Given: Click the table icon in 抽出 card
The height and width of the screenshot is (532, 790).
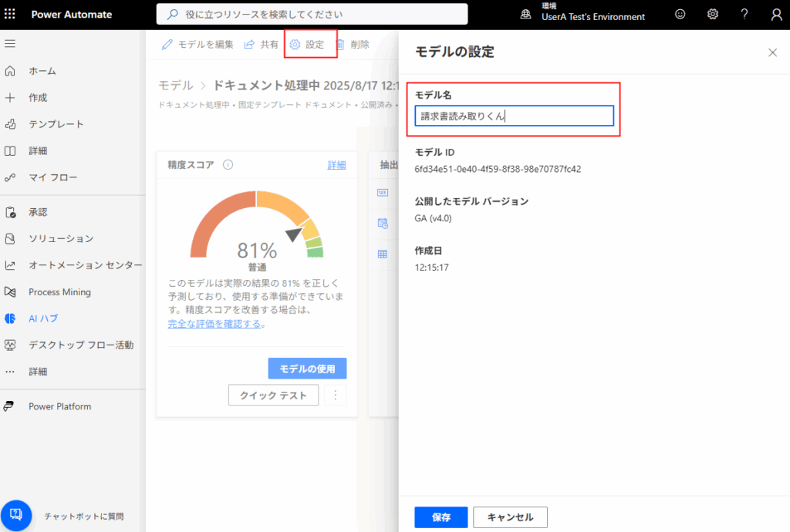Looking at the screenshot, I should (x=383, y=254).
